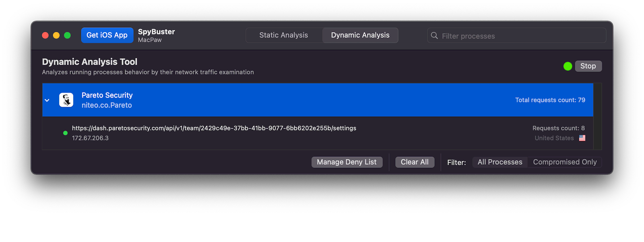Click the magnifying glass search icon

(434, 36)
